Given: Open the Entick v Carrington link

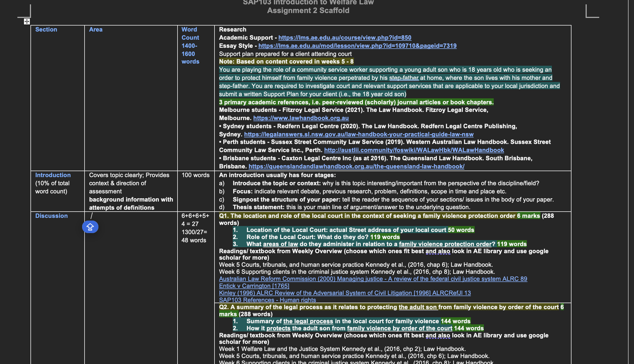Looking at the screenshot, I should tap(254, 286).
